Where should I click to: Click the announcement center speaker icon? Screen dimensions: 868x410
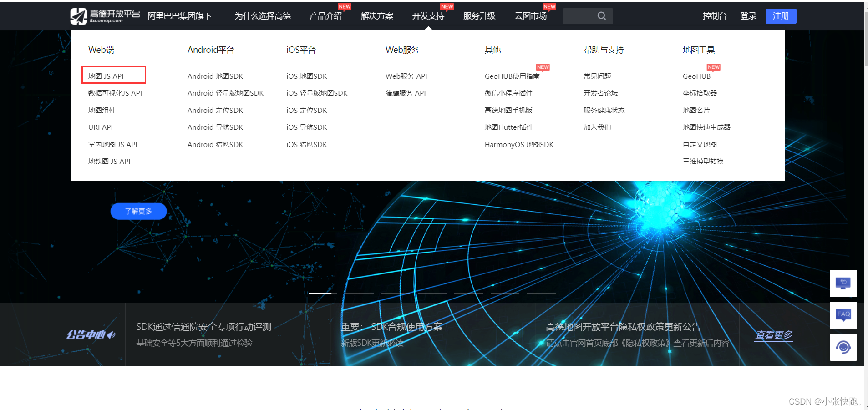click(x=111, y=335)
